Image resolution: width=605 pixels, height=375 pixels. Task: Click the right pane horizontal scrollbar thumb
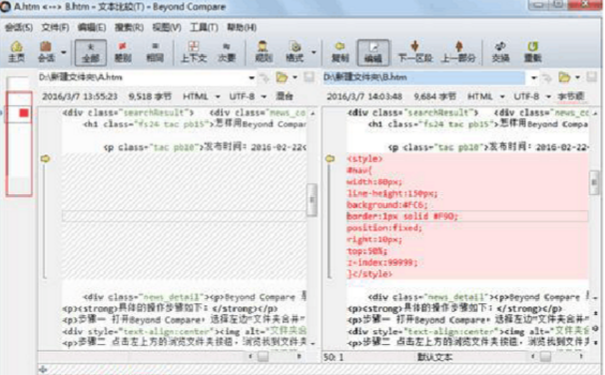[545, 356]
